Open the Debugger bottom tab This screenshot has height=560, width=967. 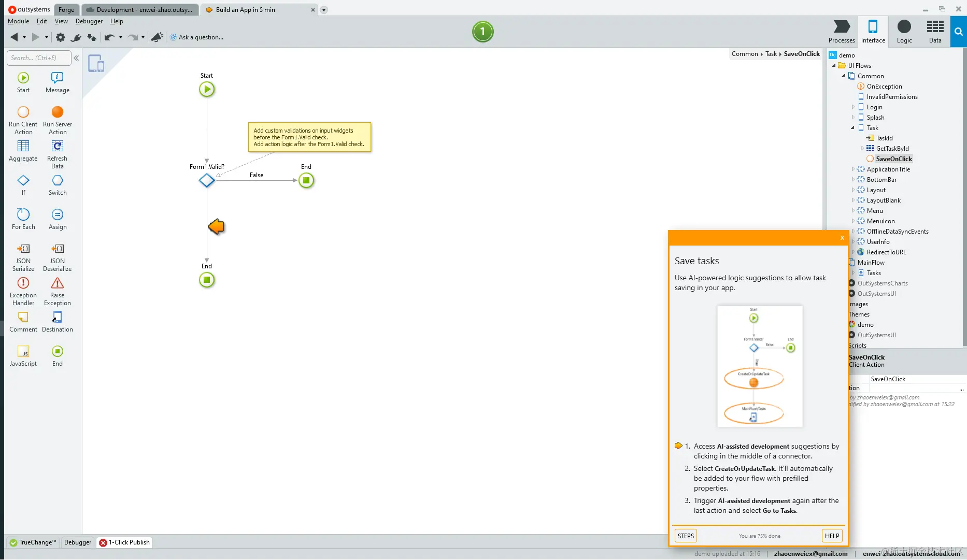pyautogui.click(x=78, y=542)
